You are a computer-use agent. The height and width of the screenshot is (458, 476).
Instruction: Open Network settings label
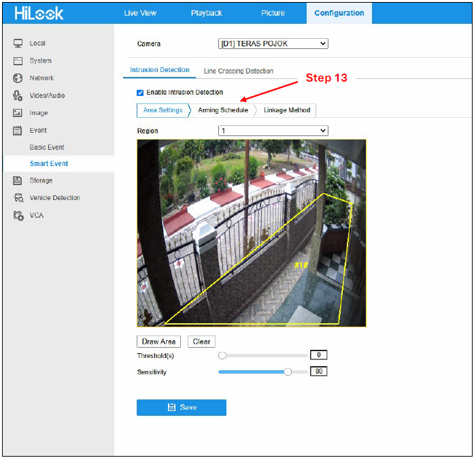point(42,78)
